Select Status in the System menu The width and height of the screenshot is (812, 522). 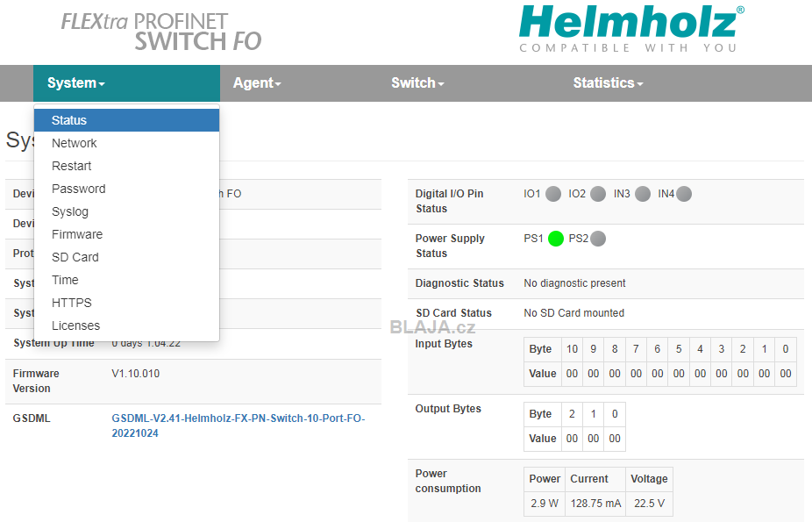127,120
